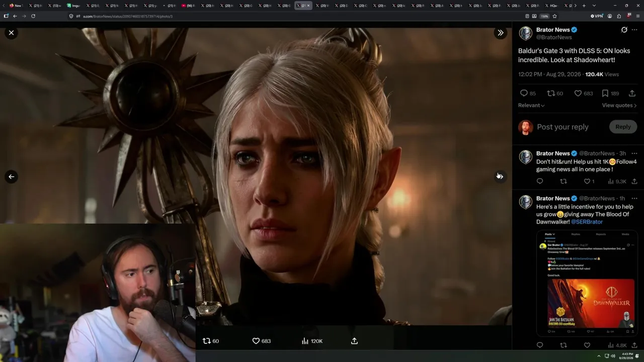
Task: Share the photo from overlay bar
Action: click(354, 341)
